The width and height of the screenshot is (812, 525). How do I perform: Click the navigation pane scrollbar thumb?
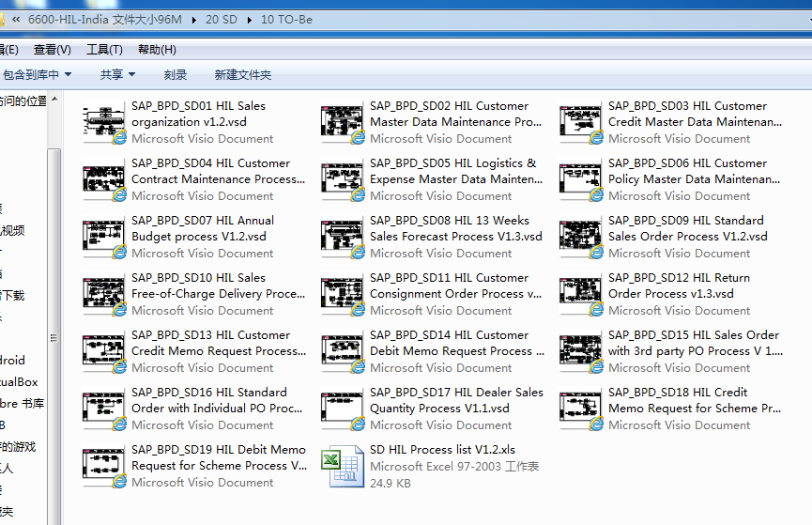54,337
